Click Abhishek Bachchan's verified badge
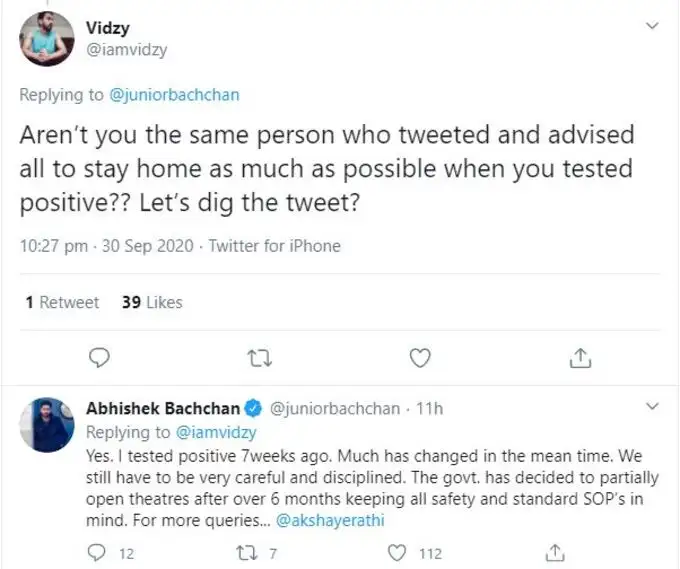This screenshot has height=569, width=680. (256, 409)
